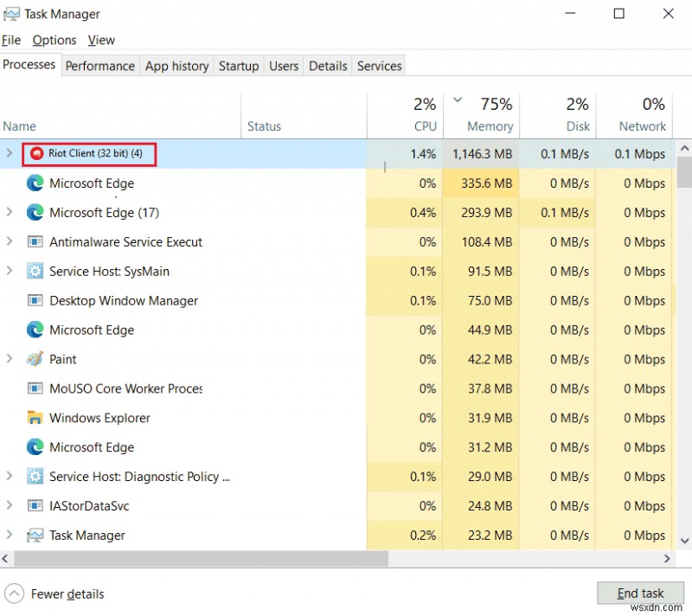The image size is (692, 616).
Task: Click the Task Manager process icon
Action: pyautogui.click(x=34, y=535)
